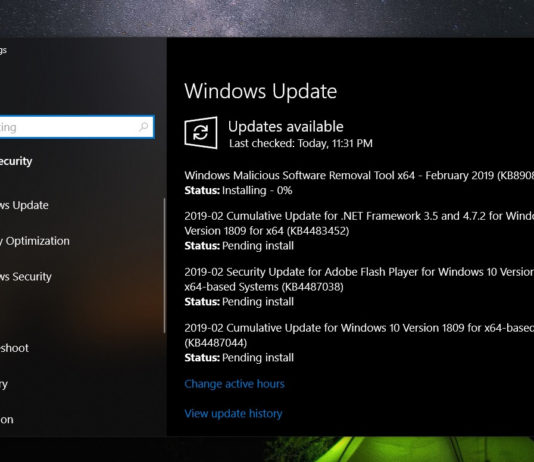The image size is (534, 462).
Task: Select Windows Security in the sidebar
Action: click(x=26, y=277)
